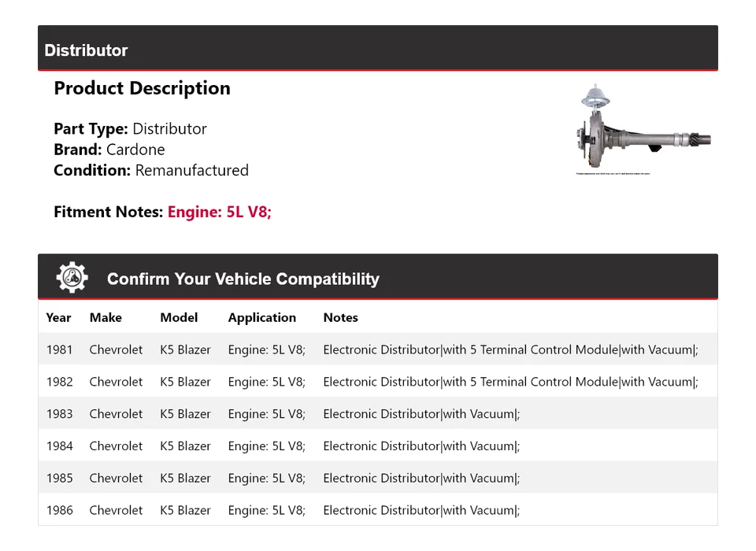Expand the Notes column header
This screenshot has height=551, width=756.
click(x=340, y=317)
